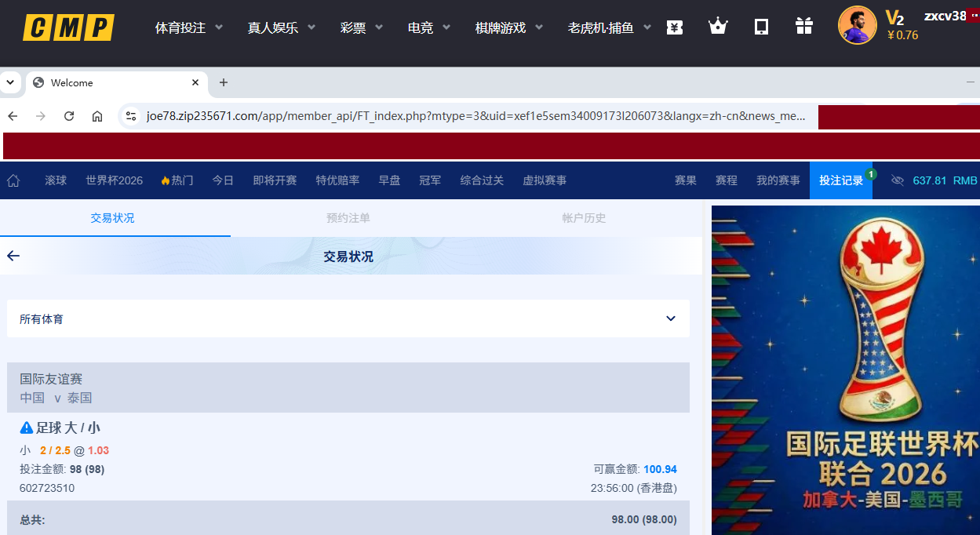Screen dimensions: 980x535
Task: Expand the 老虎机·捕鱼 dropdown menu
Action: click(610, 27)
